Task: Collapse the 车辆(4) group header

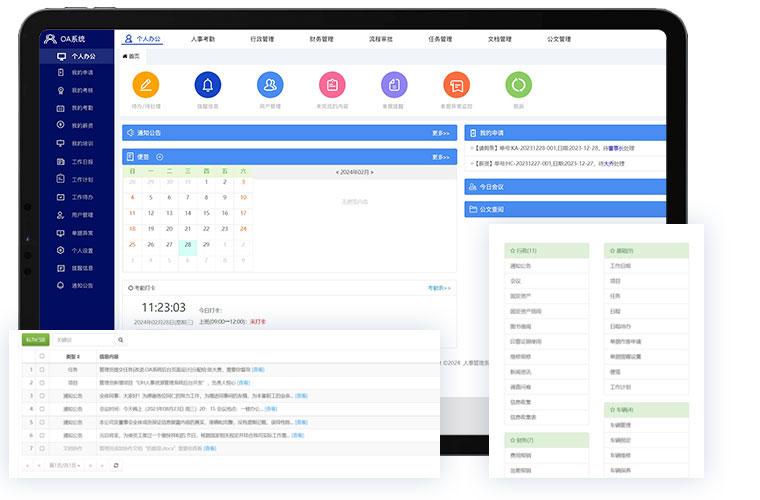Action: pos(646,410)
